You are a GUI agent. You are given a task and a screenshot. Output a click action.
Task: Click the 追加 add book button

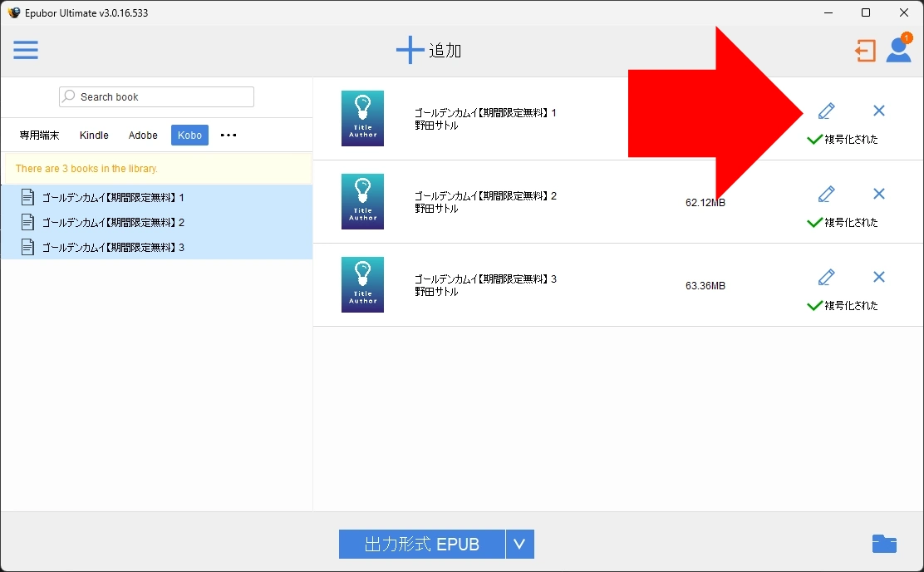coord(429,50)
